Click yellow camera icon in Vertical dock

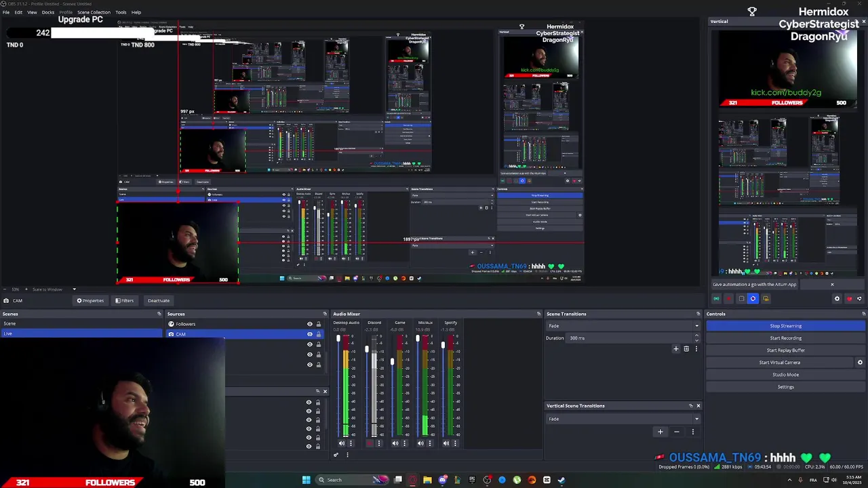click(x=766, y=299)
